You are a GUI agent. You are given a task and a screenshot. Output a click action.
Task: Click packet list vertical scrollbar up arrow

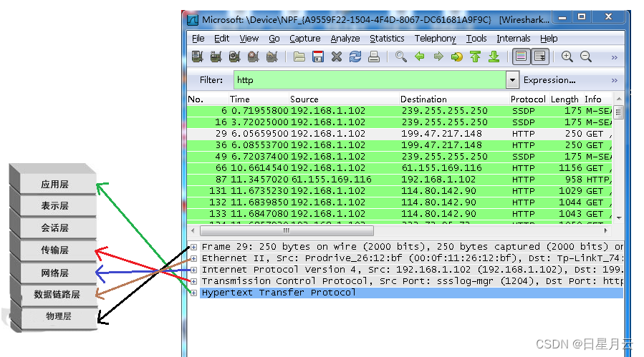point(619,99)
